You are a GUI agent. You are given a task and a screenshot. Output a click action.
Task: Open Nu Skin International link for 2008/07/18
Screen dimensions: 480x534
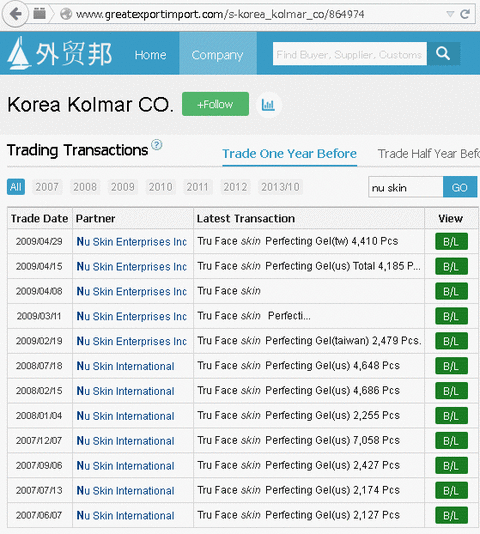pos(125,366)
